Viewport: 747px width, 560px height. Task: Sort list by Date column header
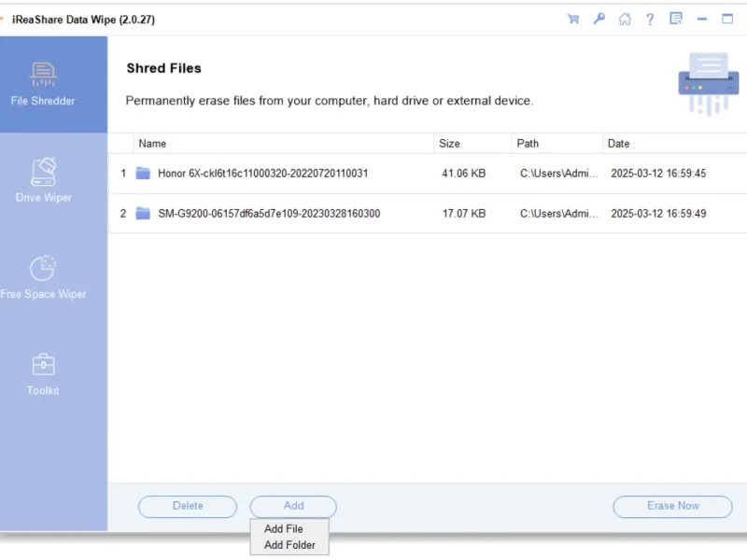click(x=674, y=144)
